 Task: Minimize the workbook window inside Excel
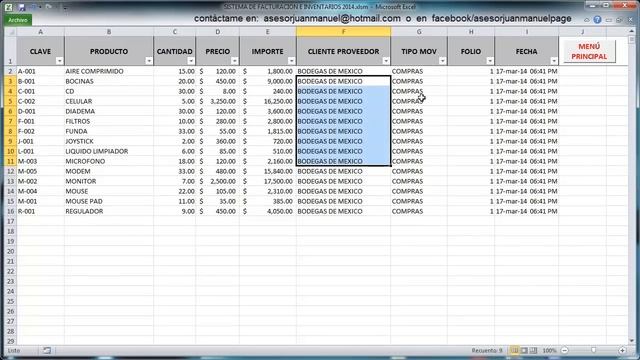[x=609, y=20]
